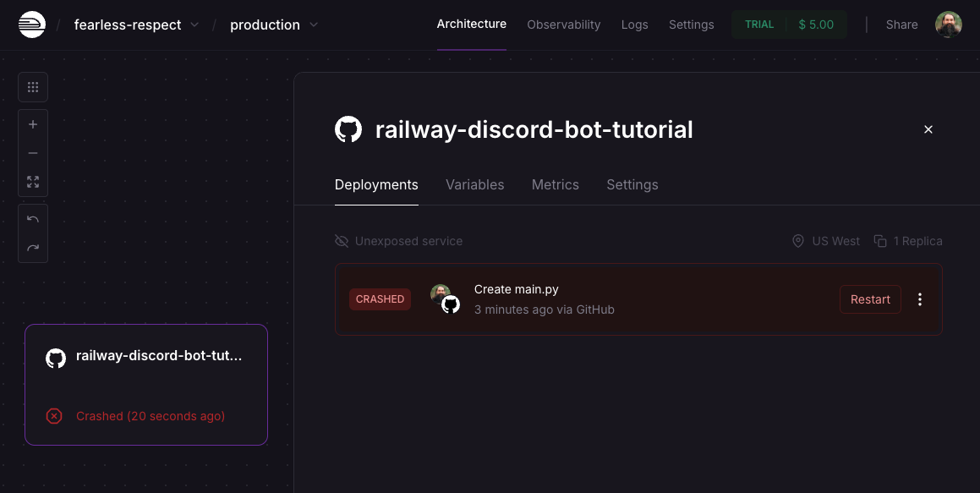This screenshot has width=980, height=493.
Task: Switch to the Variables tab
Action: 474,184
